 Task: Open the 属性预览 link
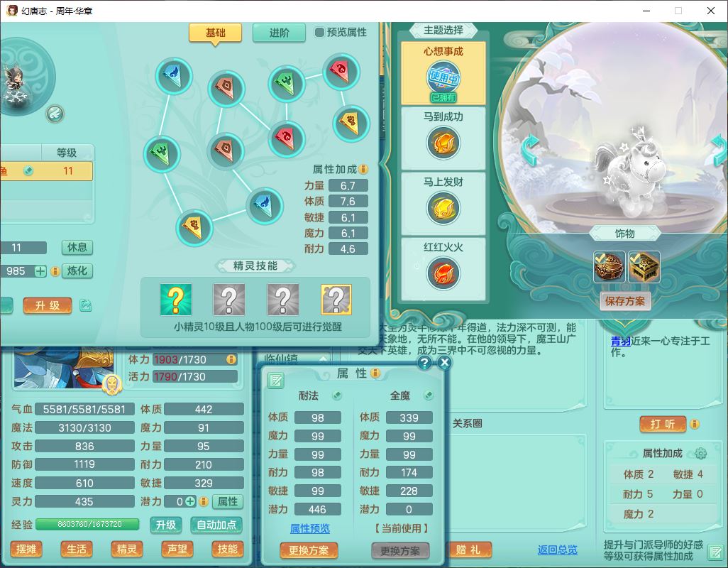[x=309, y=528]
